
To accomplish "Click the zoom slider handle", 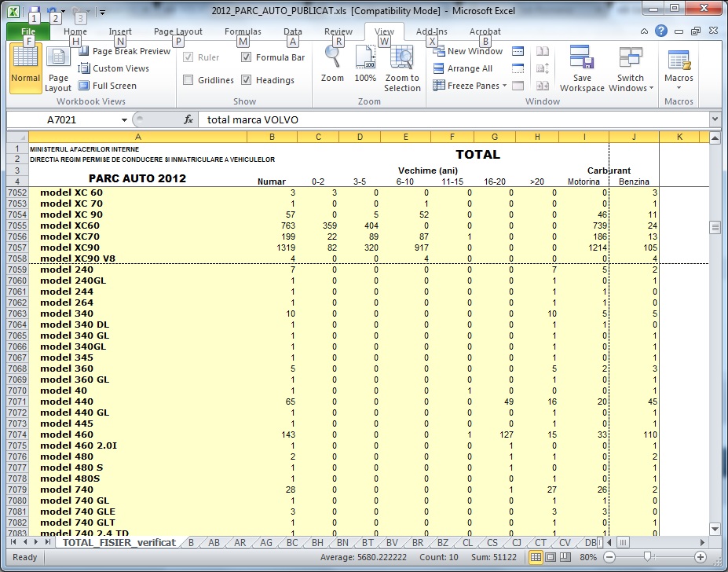I will coord(647,556).
